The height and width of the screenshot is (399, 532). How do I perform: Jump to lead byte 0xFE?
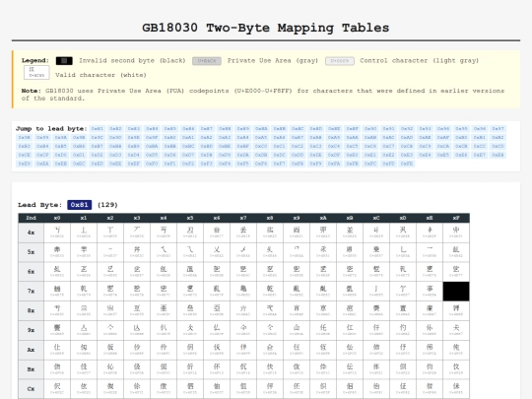click(x=407, y=164)
